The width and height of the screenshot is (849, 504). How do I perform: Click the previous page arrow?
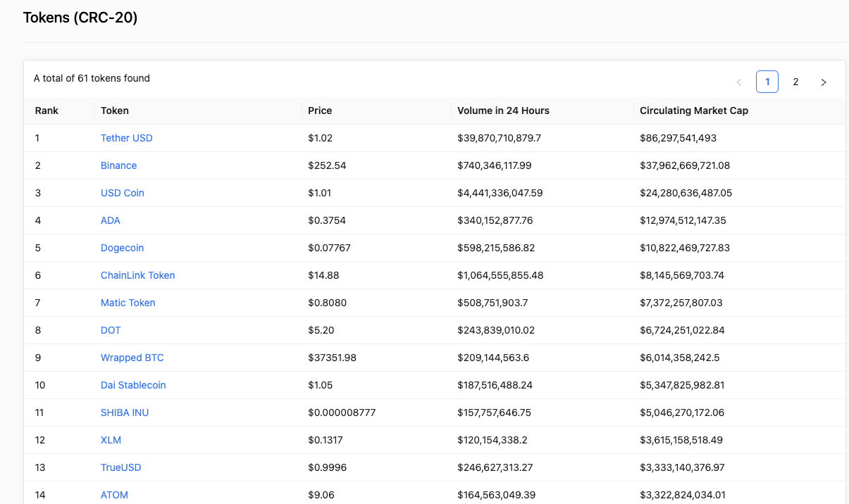[x=739, y=82]
